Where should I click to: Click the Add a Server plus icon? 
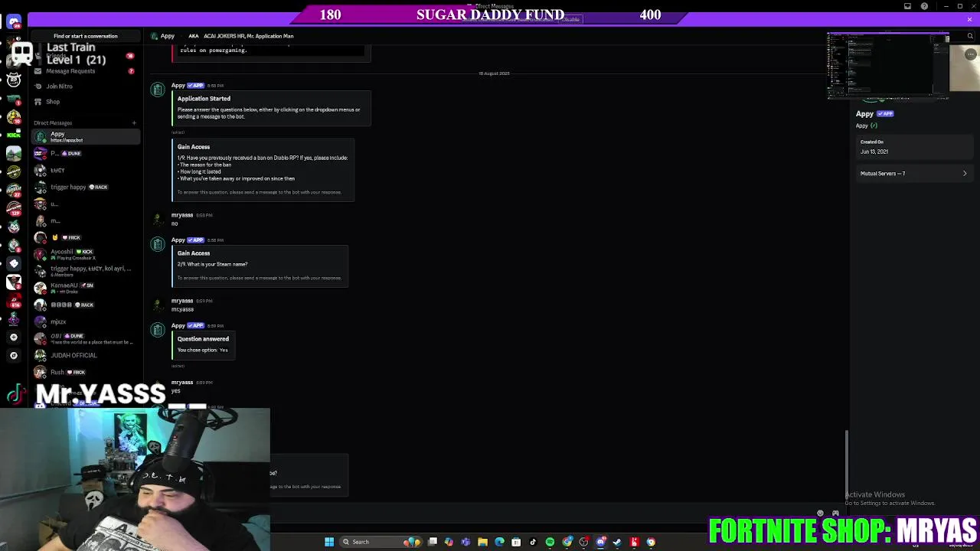pos(14,337)
